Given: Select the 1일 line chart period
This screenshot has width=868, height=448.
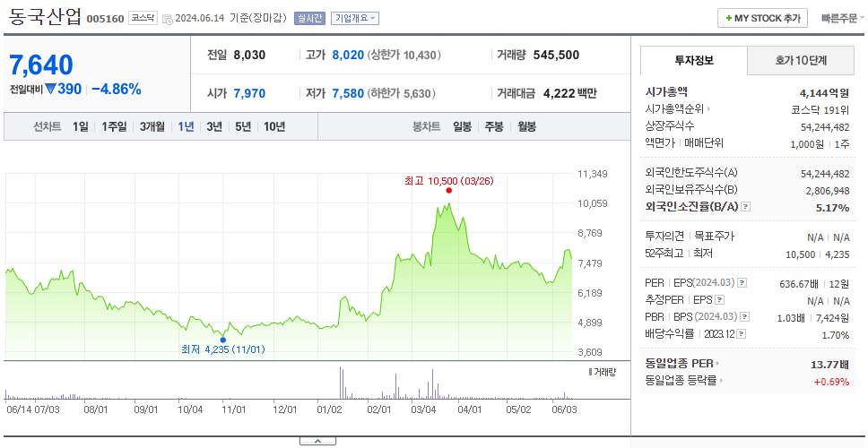Looking at the screenshot, I should 81,126.
